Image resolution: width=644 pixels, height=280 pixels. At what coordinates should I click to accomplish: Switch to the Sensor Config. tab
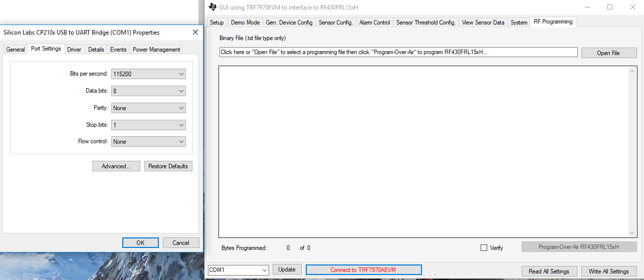point(336,23)
